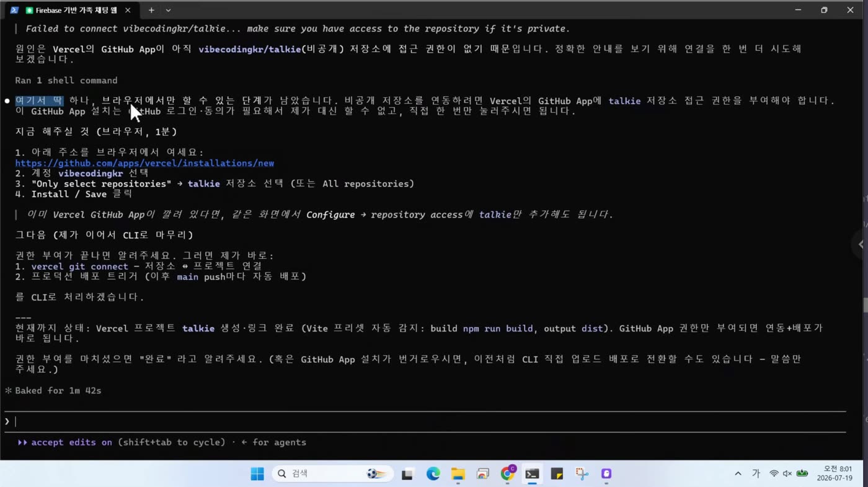Select the Firebase terminal tab

pyautogui.click(x=72, y=11)
